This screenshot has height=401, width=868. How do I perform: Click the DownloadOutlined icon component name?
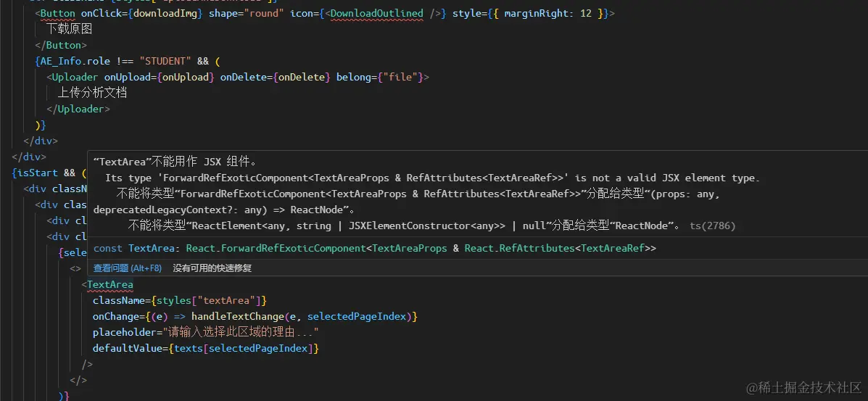(x=376, y=13)
